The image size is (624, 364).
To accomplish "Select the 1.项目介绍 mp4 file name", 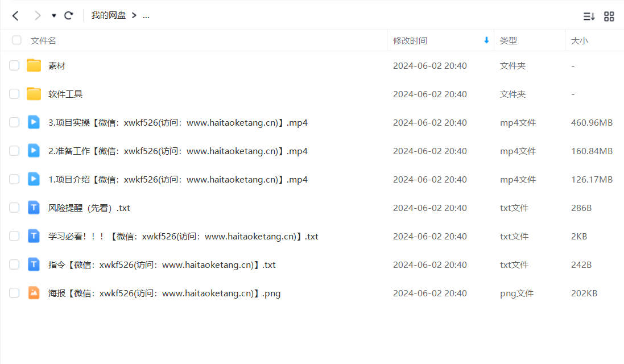I will pos(178,179).
